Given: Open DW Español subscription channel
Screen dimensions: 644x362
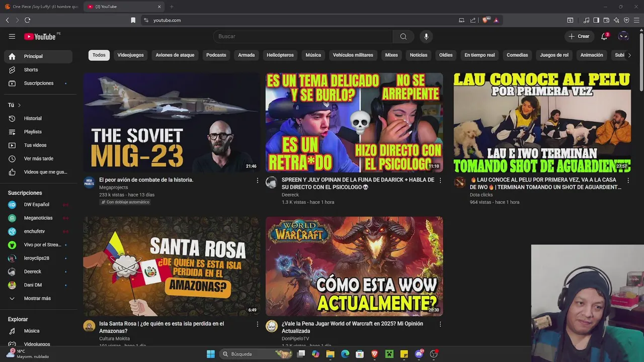Looking at the screenshot, I should point(38,205).
